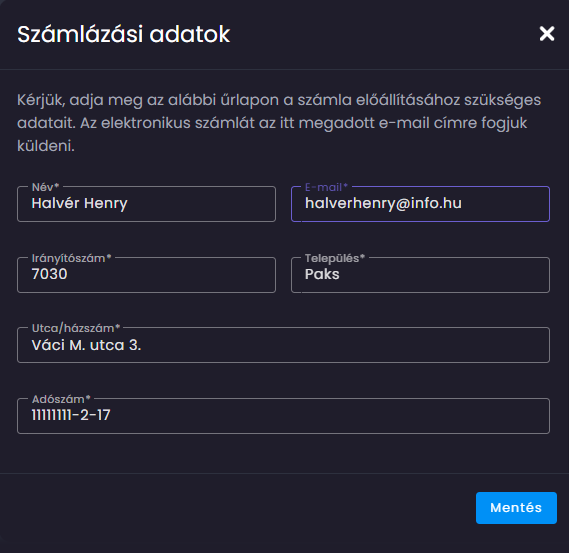Click the Név field with Halvér Henry

pyautogui.click(x=146, y=204)
